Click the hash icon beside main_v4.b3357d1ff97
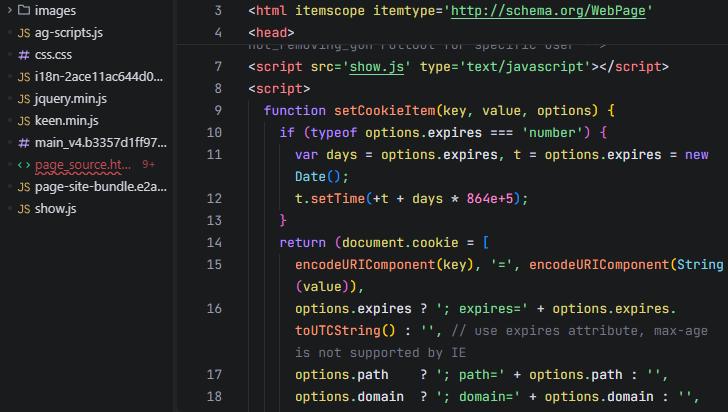Image resolution: width=728 pixels, height=412 pixels. 24,143
